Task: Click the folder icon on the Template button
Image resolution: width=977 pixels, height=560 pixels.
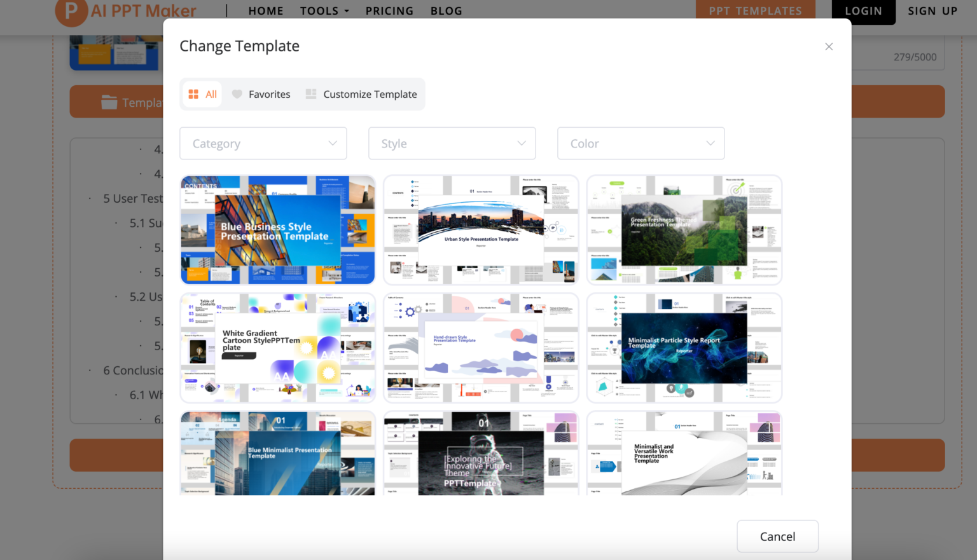Action: [x=109, y=102]
